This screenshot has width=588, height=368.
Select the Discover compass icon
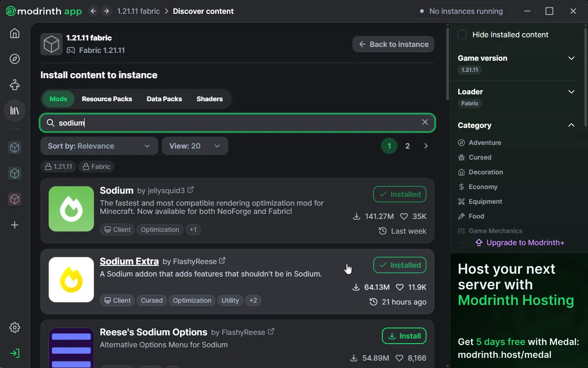tap(14, 59)
